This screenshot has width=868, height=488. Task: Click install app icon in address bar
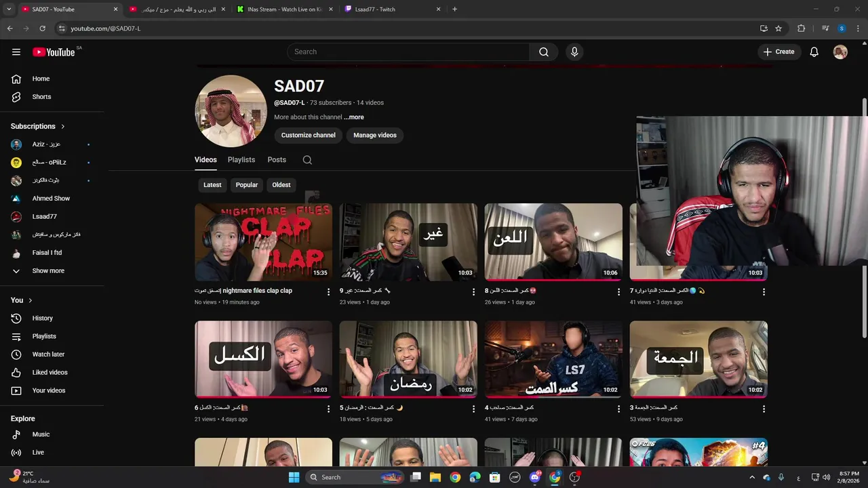tap(763, 28)
